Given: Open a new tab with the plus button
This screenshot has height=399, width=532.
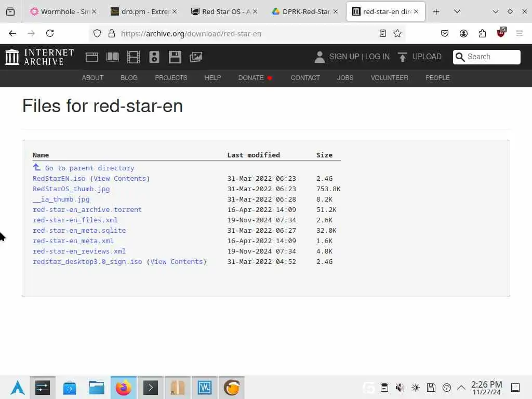Looking at the screenshot, I should click(436, 11).
